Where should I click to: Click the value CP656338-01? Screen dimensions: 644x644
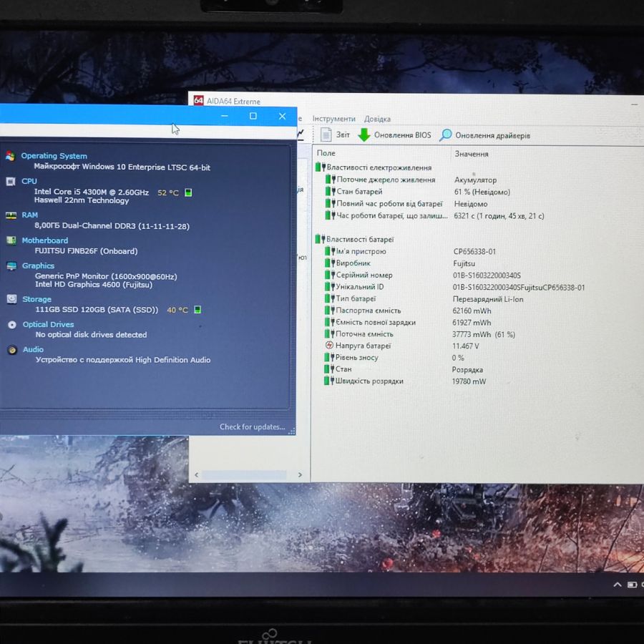pos(474,251)
